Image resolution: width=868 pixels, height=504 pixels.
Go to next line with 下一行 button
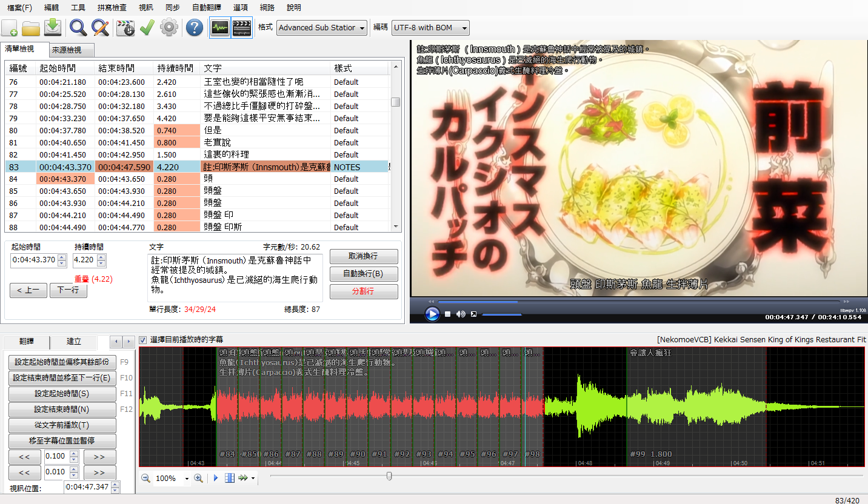pos(68,291)
